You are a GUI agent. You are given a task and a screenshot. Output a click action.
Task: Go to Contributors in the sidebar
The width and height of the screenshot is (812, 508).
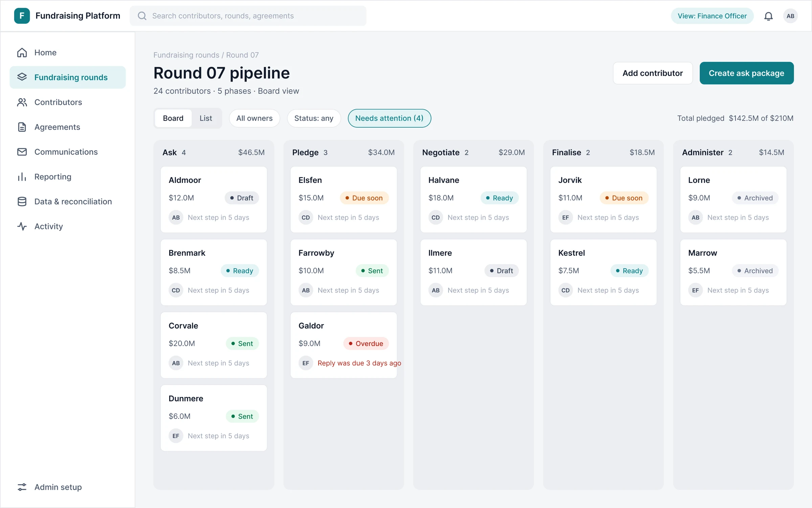click(68, 102)
